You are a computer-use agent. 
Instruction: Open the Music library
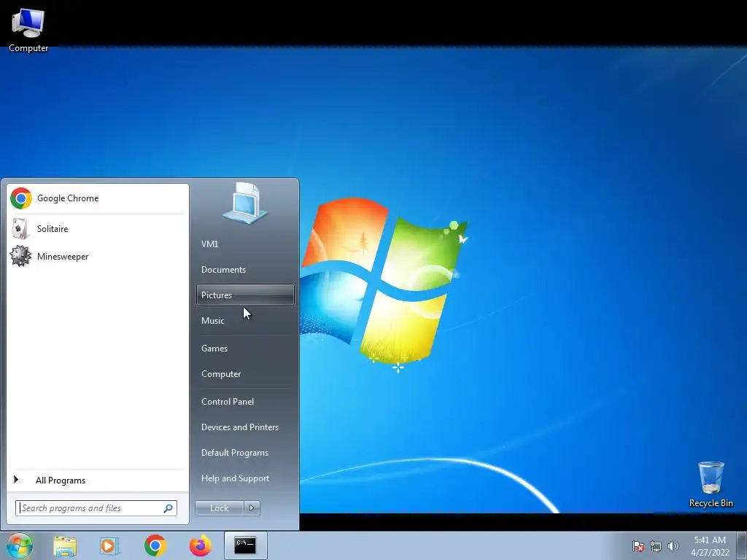[x=245, y=321]
